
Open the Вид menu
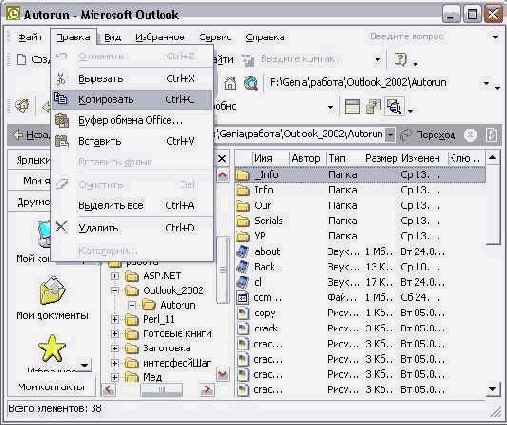tap(112, 37)
